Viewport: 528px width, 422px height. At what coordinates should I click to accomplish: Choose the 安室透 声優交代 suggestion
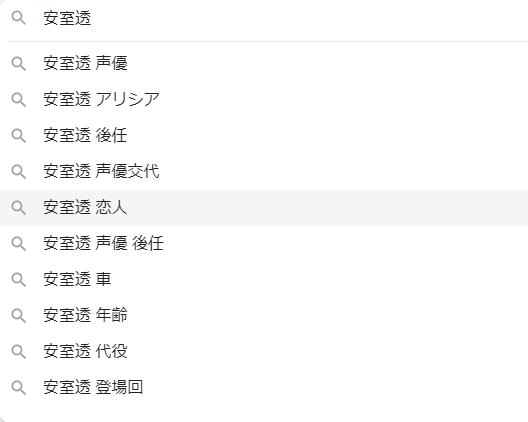pyautogui.click(x=264, y=171)
